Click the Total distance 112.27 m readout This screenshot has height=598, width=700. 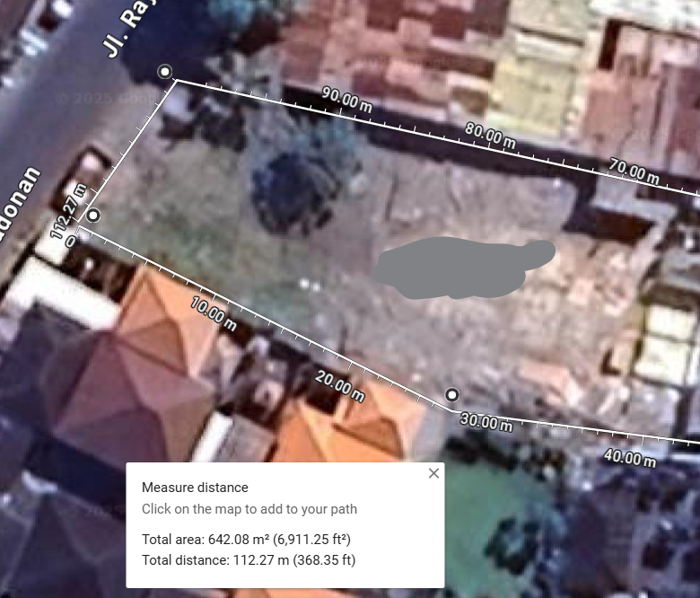[x=249, y=561]
